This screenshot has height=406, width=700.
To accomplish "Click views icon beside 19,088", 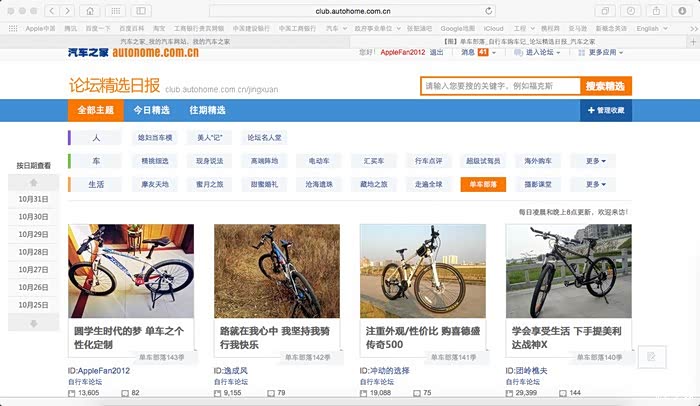I will [x=363, y=393].
